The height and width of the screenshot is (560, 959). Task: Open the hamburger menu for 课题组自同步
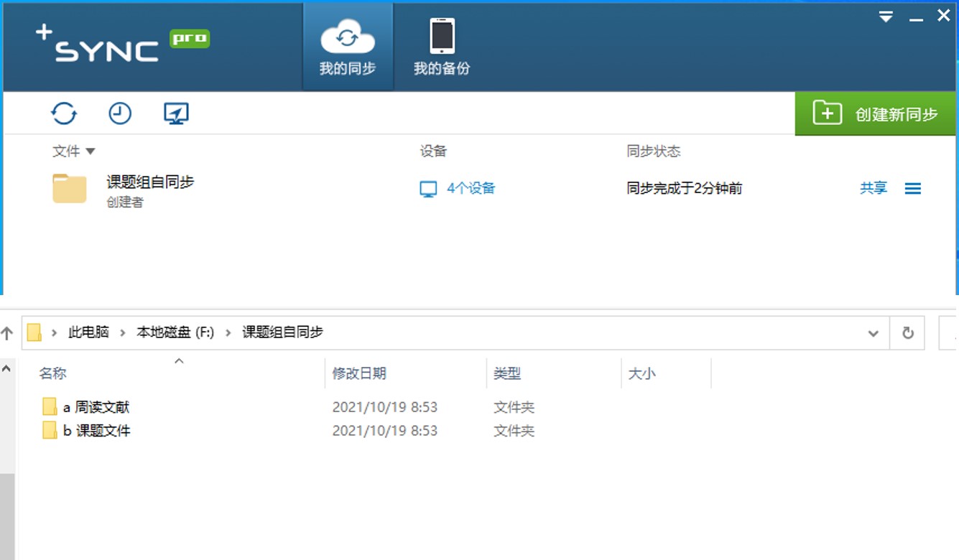[x=912, y=189]
